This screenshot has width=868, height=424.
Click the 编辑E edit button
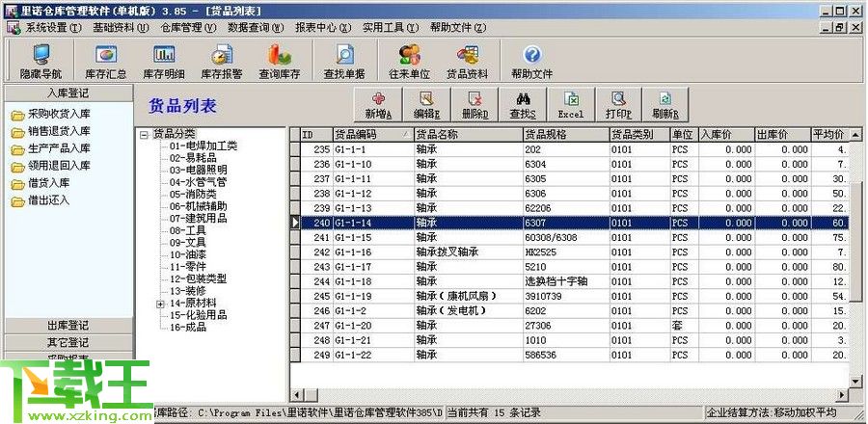click(427, 105)
